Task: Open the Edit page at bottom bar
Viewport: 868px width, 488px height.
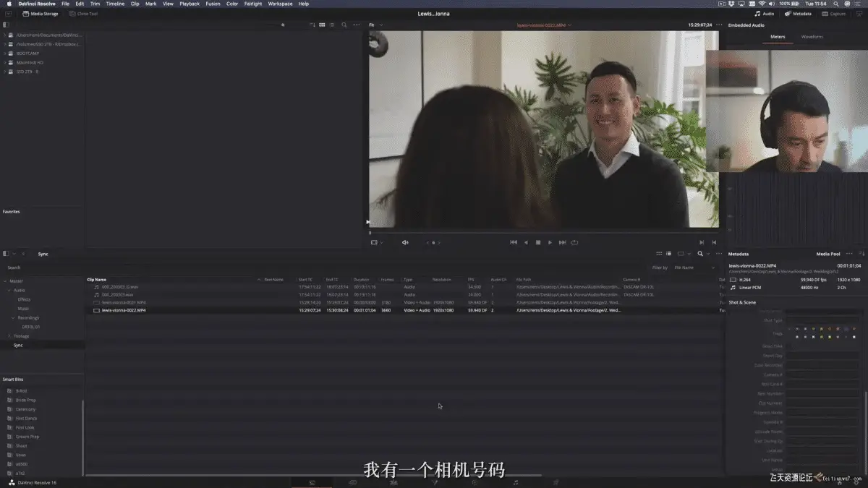Action: (393, 481)
